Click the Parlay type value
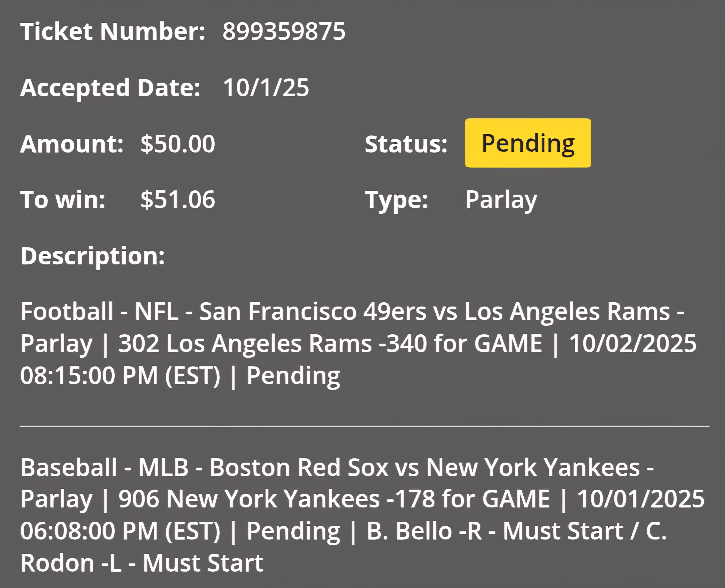This screenshot has height=588, width=725. click(x=501, y=200)
